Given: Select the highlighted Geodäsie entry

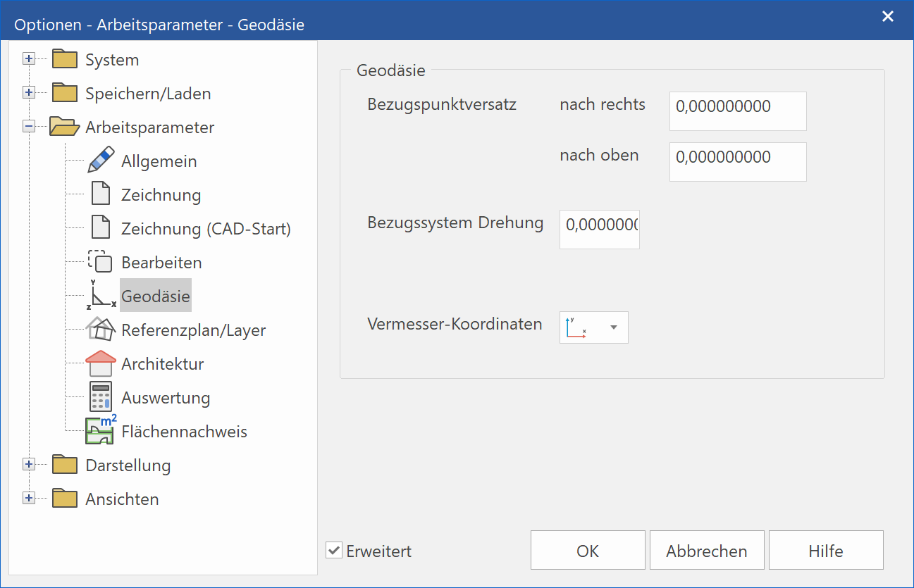Looking at the screenshot, I should pyautogui.click(x=155, y=296).
